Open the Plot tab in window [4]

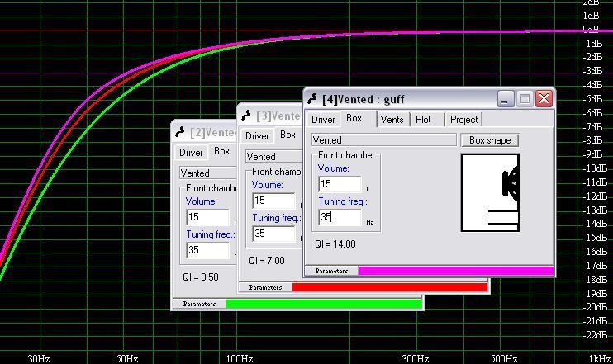[x=423, y=120]
